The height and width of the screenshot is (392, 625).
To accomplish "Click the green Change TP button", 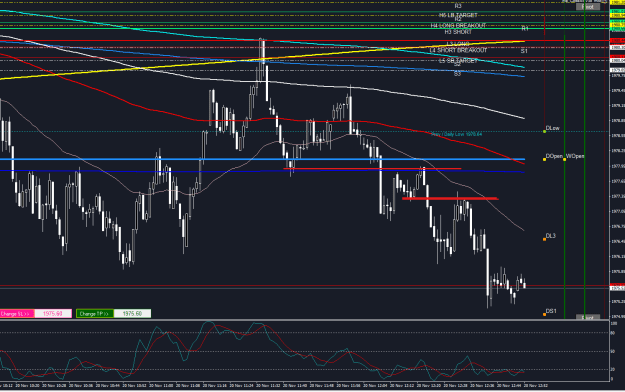I will 94,314.
